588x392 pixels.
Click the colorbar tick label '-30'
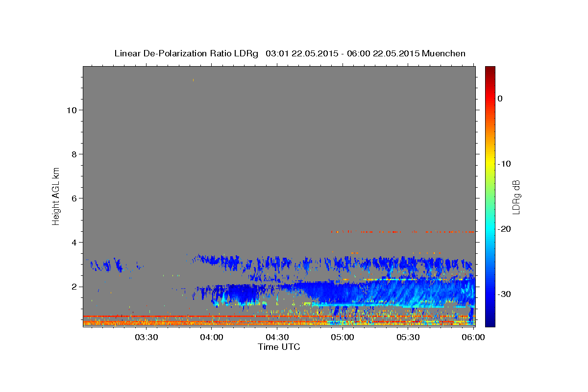(505, 294)
